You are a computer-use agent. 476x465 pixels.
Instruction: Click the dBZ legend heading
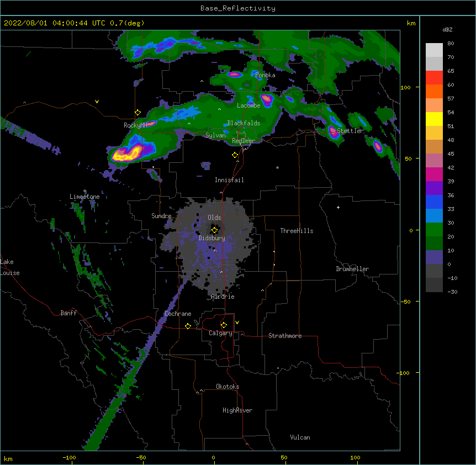pos(447,30)
